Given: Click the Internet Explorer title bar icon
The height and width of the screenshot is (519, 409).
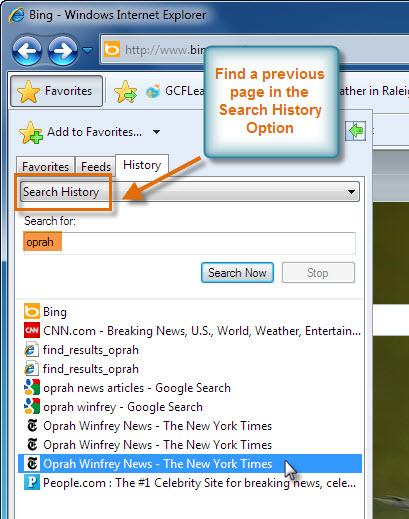Looking at the screenshot, I should [x=16, y=15].
